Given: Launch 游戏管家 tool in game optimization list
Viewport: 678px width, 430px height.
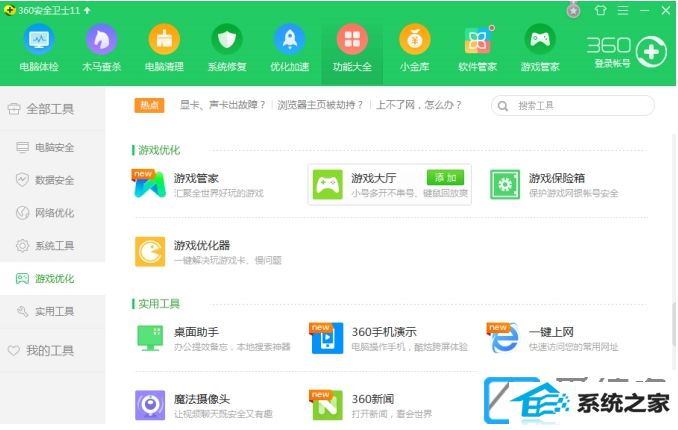Looking at the screenshot, I should 150,184.
